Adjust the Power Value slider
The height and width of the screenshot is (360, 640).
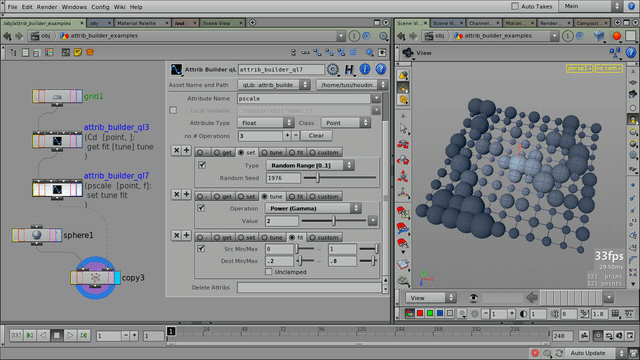[333, 221]
